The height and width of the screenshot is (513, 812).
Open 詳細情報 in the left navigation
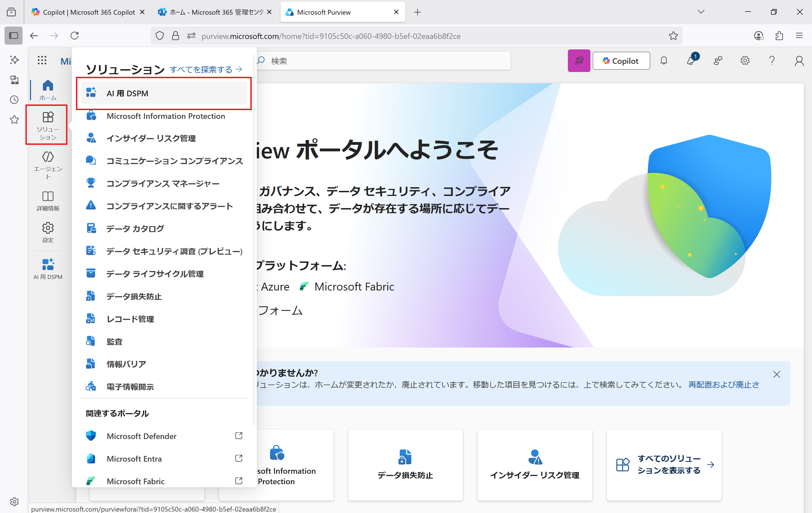(x=47, y=200)
